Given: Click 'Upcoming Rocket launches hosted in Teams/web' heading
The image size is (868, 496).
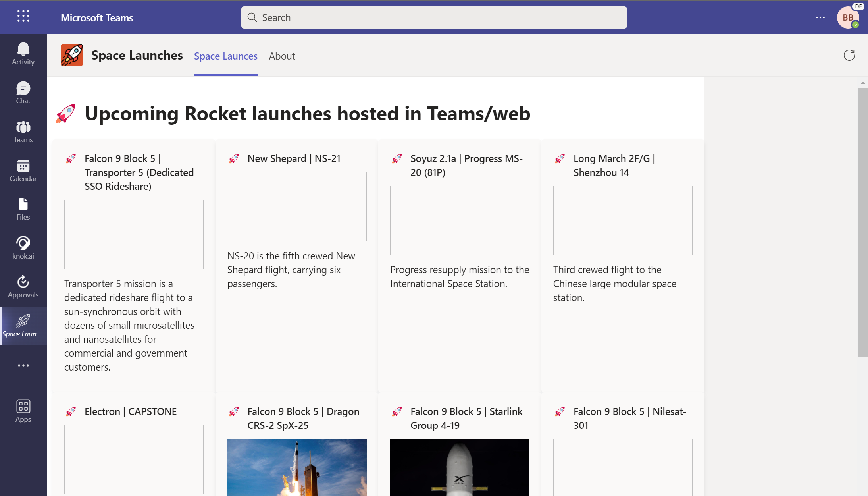Looking at the screenshot, I should [308, 114].
